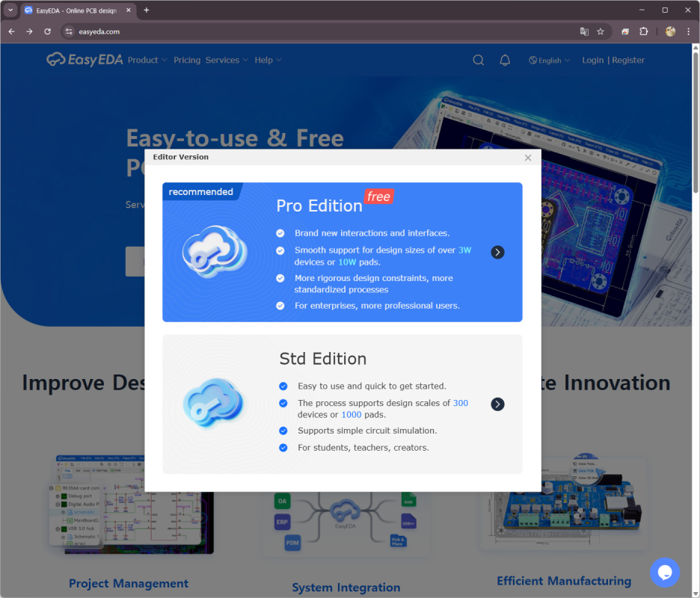Select the Std Edition title
Viewport: 700px width, 598px height.
[323, 359]
